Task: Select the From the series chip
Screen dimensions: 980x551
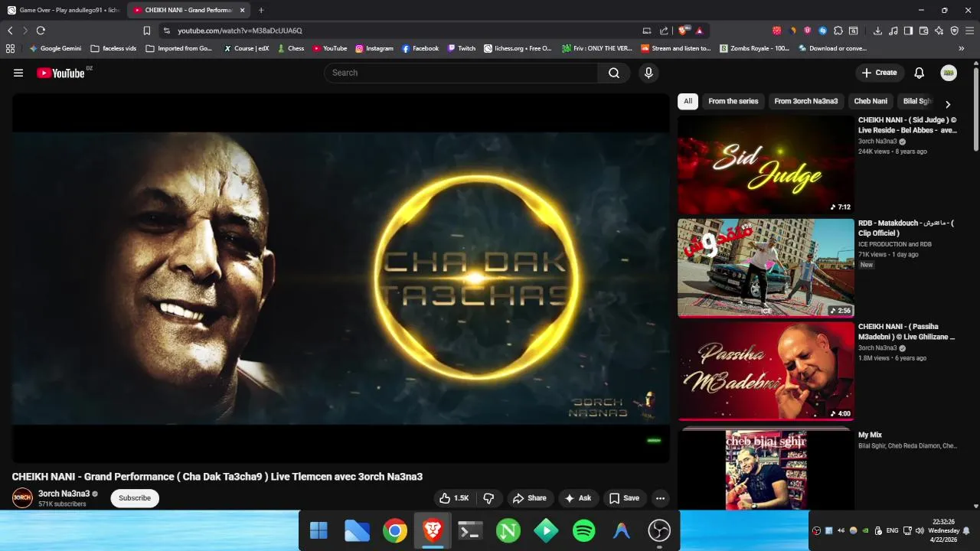Action: [x=733, y=101]
